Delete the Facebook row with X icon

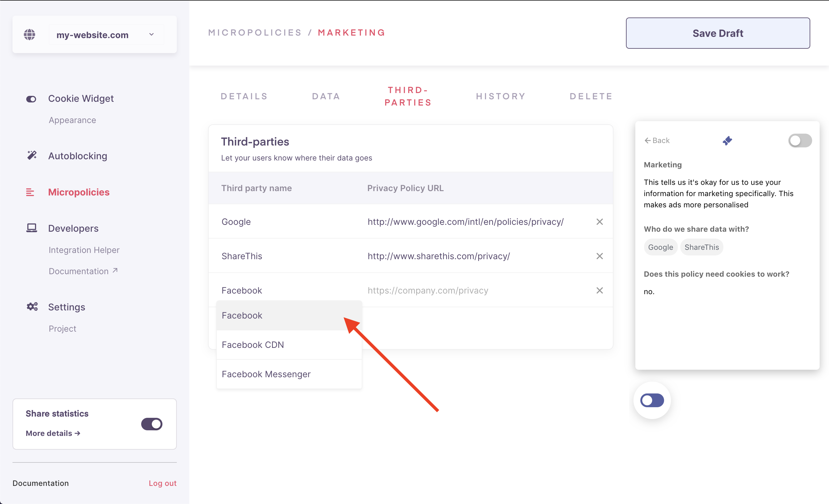pos(599,290)
